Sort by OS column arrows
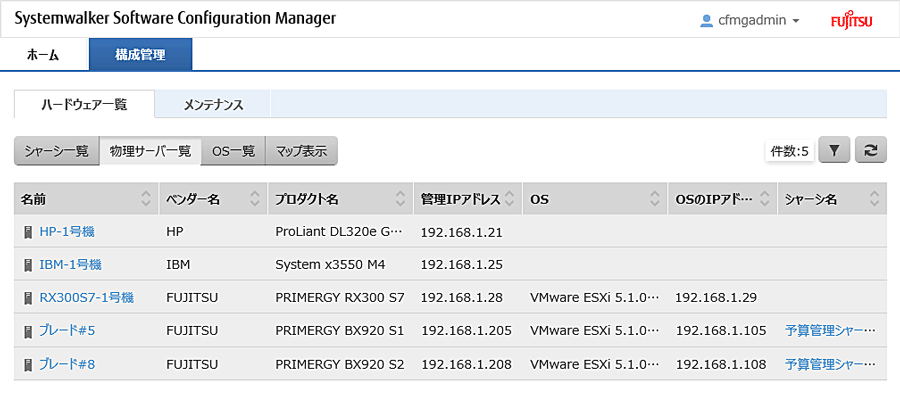 (x=655, y=199)
